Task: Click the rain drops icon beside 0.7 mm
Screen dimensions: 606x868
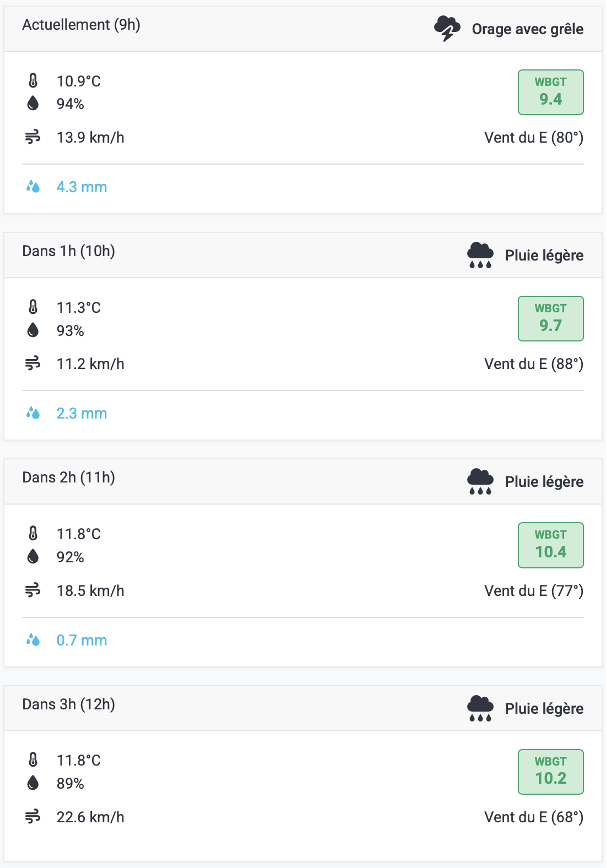Action: [33, 640]
